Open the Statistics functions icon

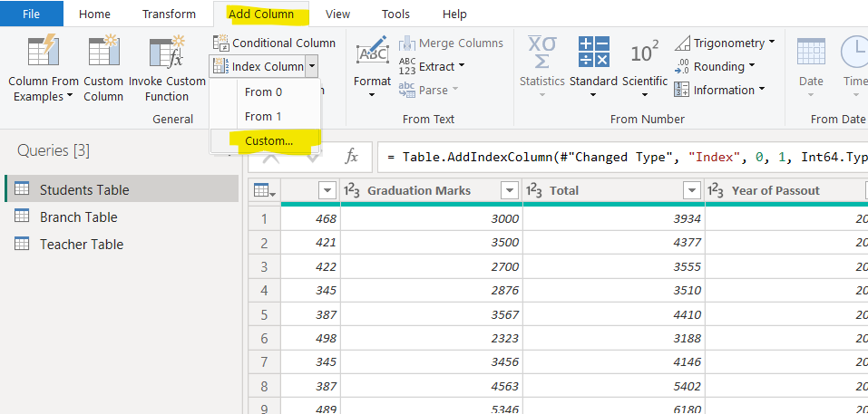point(541,53)
